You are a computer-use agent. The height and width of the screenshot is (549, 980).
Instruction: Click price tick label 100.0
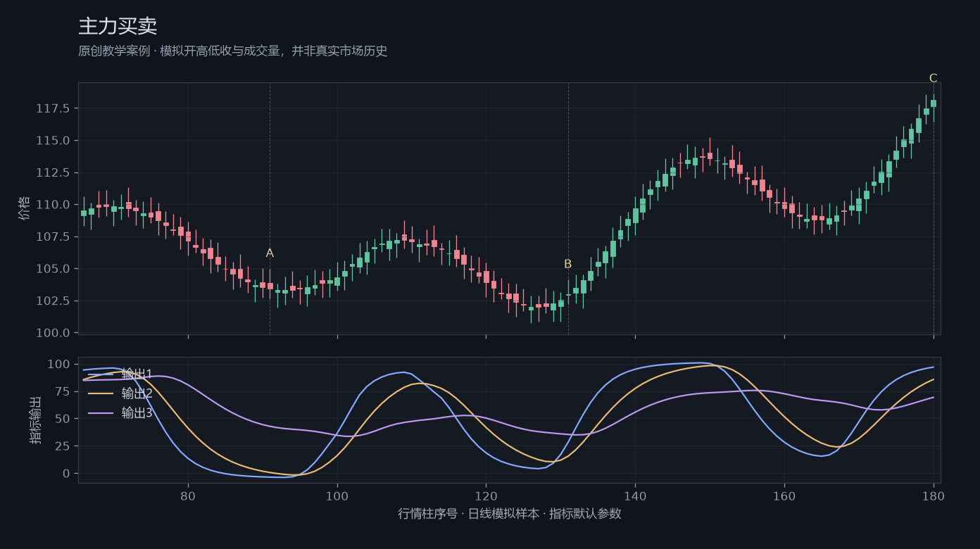point(53,333)
